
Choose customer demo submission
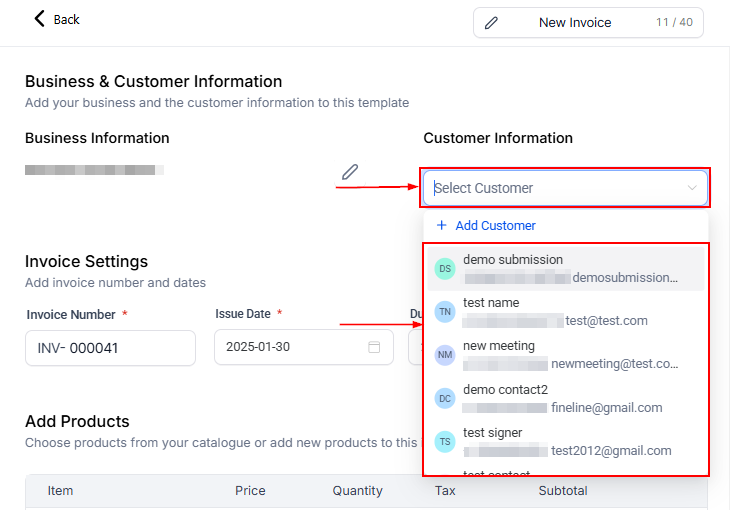click(566, 269)
